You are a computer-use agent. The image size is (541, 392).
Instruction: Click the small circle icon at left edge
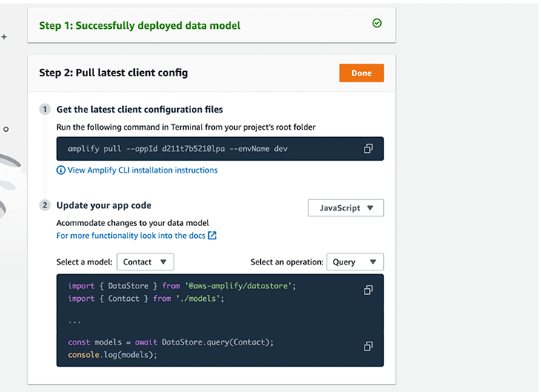[x=6, y=130]
